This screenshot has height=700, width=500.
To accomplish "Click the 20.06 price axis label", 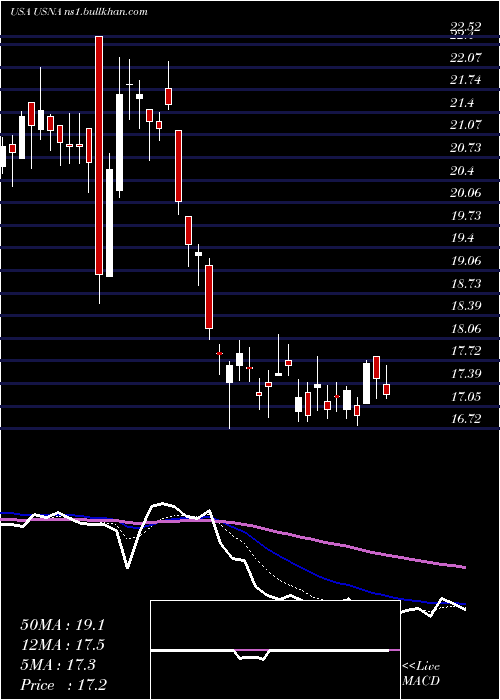I will [x=466, y=193].
